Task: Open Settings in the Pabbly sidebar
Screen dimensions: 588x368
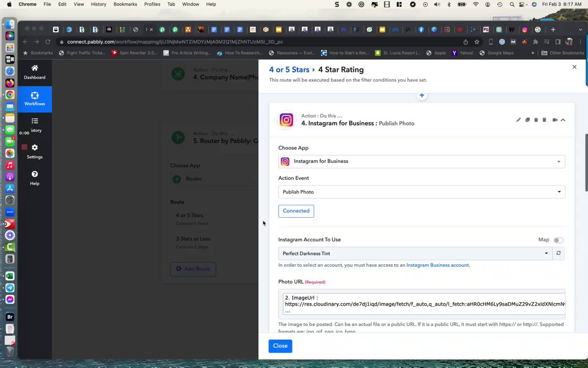Action: pyautogui.click(x=35, y=151)
